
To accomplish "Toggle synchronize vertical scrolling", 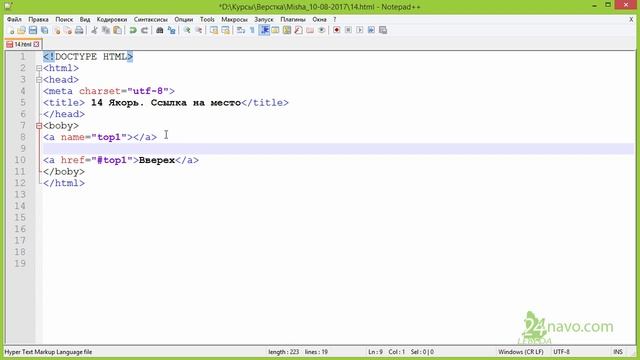I will point(214,30).
